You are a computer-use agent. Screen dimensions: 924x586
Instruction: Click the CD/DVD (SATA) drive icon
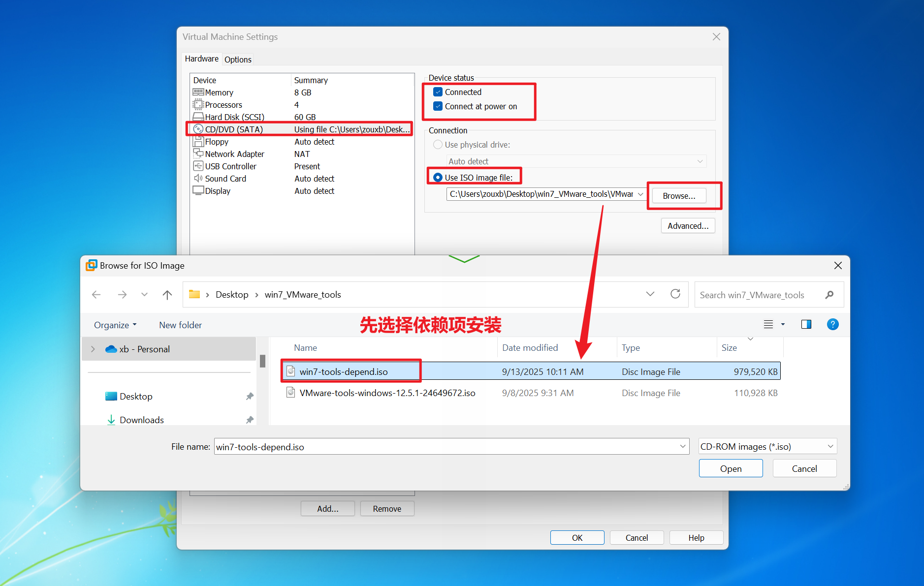point(199,129)
